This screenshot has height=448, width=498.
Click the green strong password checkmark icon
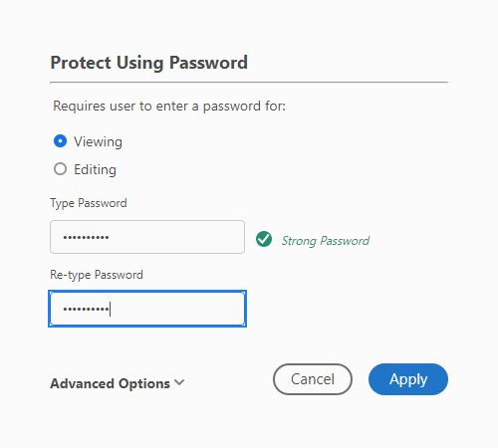264,239
